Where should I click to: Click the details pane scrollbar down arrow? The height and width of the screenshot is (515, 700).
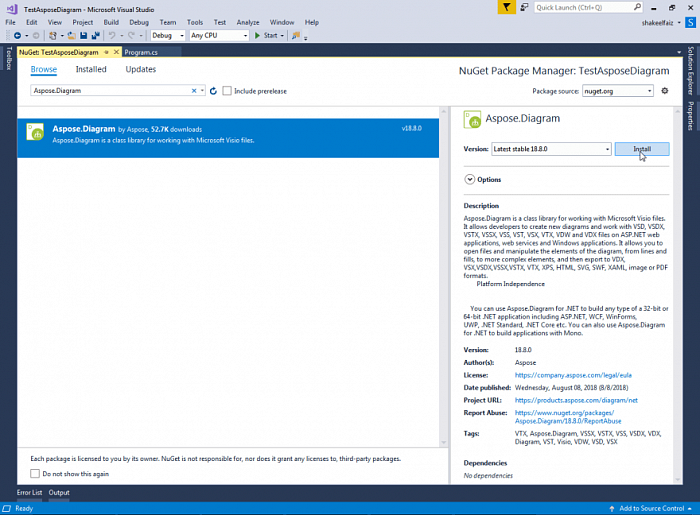(x=678, y=480)
